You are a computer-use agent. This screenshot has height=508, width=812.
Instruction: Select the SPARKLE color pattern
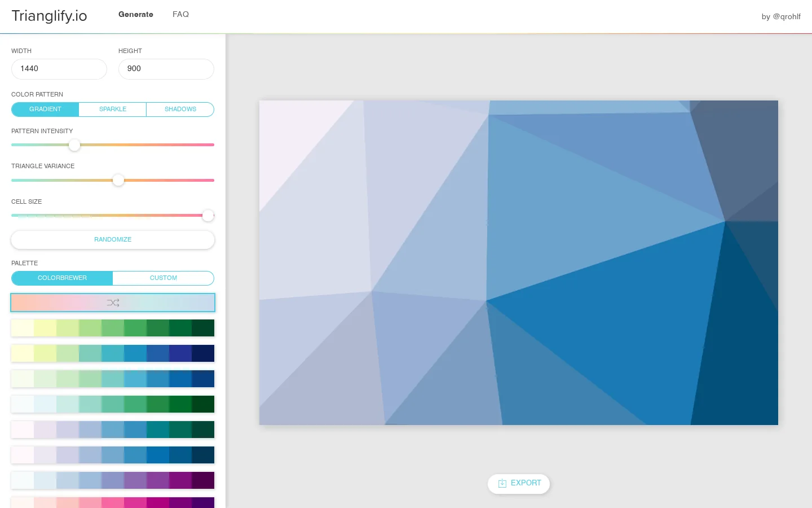113,110
